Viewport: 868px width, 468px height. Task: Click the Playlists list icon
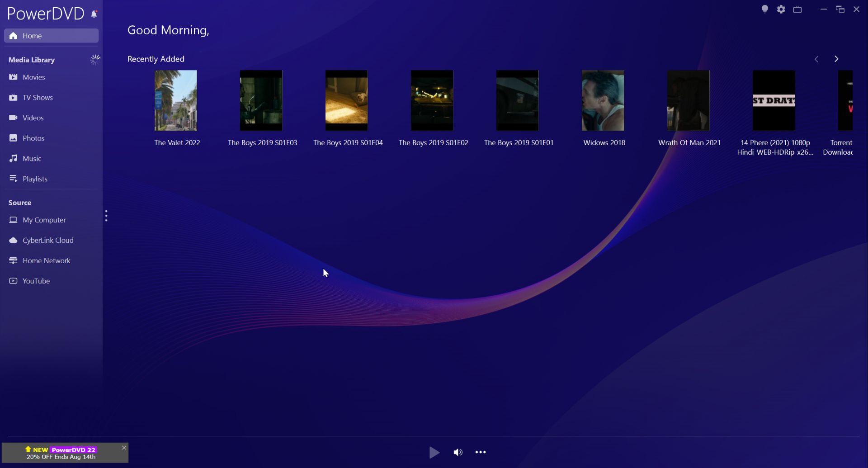pos(13,179)
